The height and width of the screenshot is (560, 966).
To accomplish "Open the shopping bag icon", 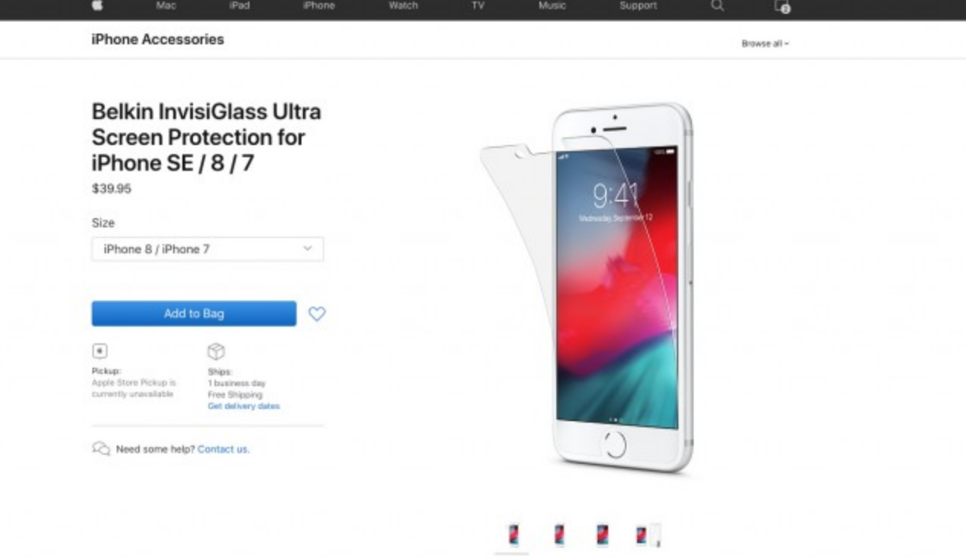I will [782, 6].
